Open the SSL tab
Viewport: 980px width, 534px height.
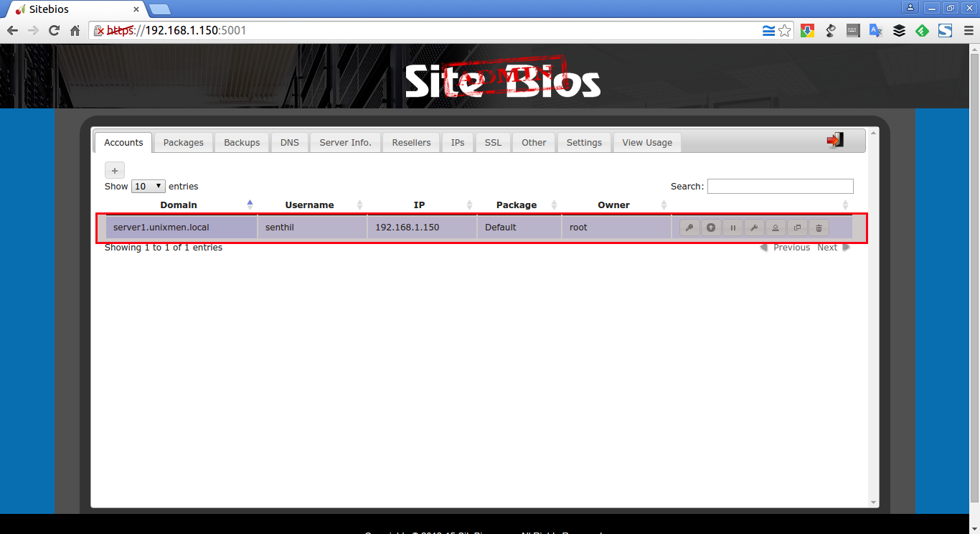(x=493, y=142)
